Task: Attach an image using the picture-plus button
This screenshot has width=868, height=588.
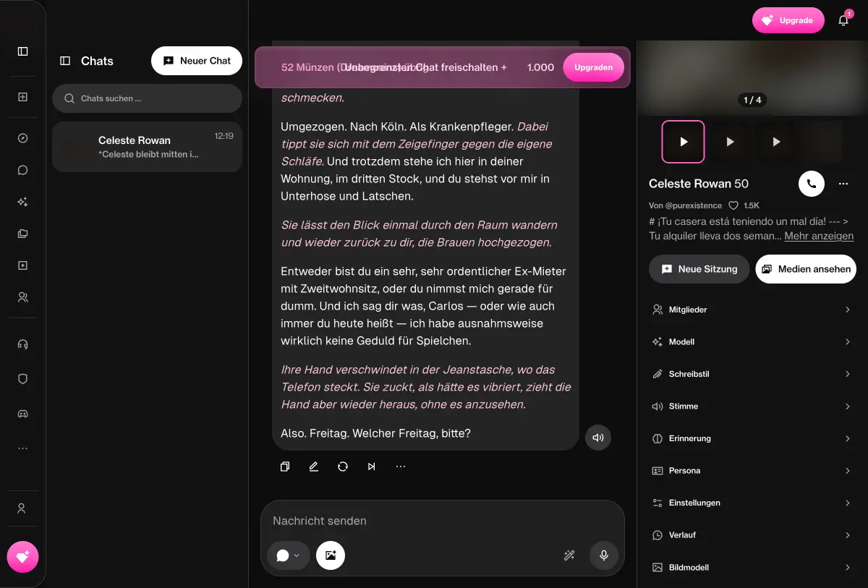Action: coord(331,555)
